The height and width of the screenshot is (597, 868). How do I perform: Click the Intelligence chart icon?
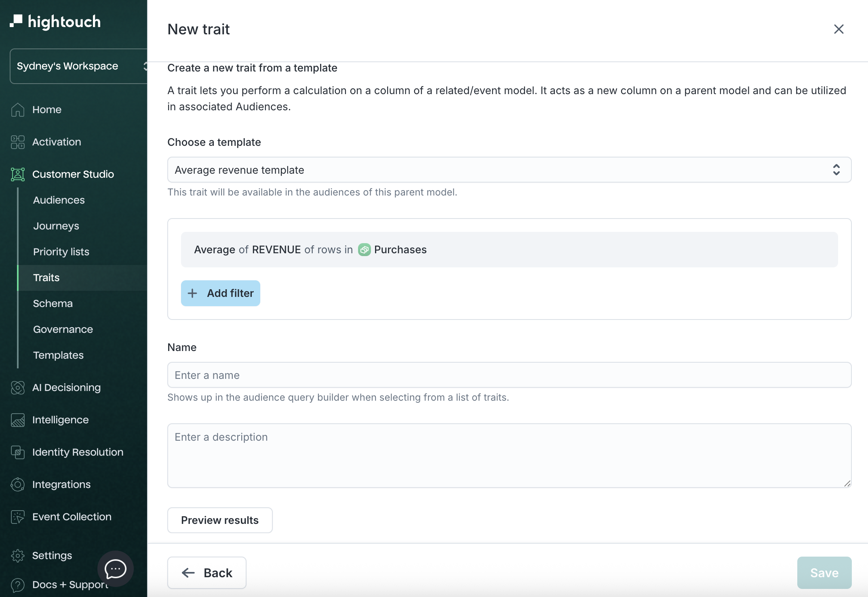[x=18, y=420]
